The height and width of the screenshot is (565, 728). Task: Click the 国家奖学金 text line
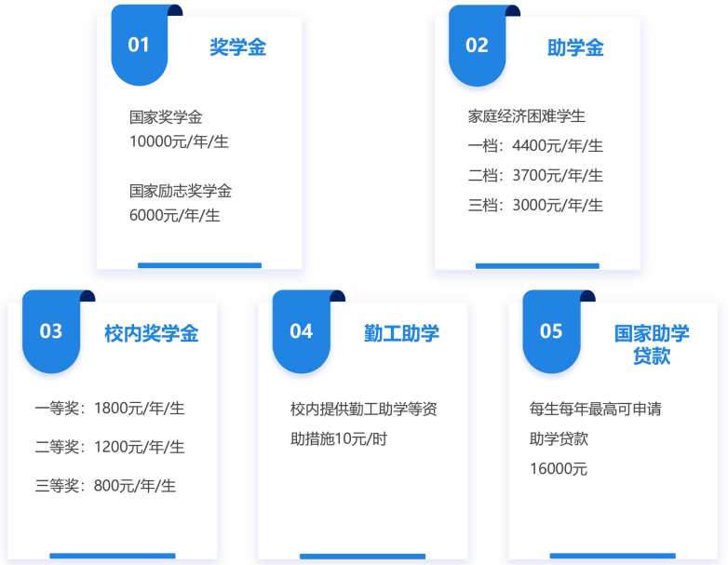[x=166, y=117]
